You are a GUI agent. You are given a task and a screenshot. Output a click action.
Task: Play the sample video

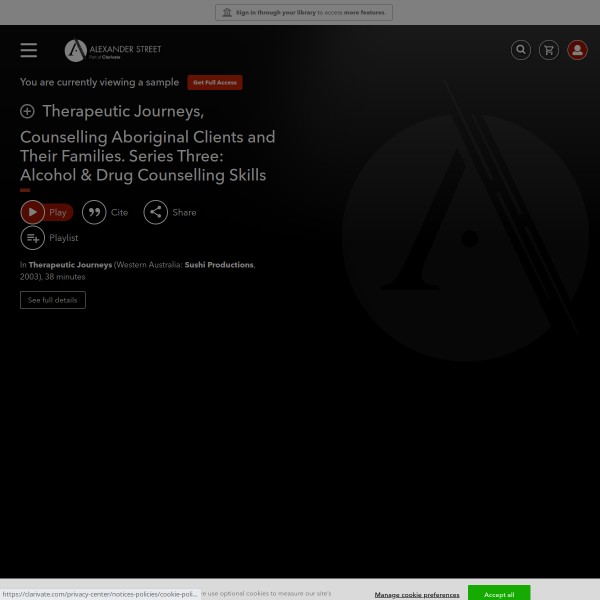point(46,212)
